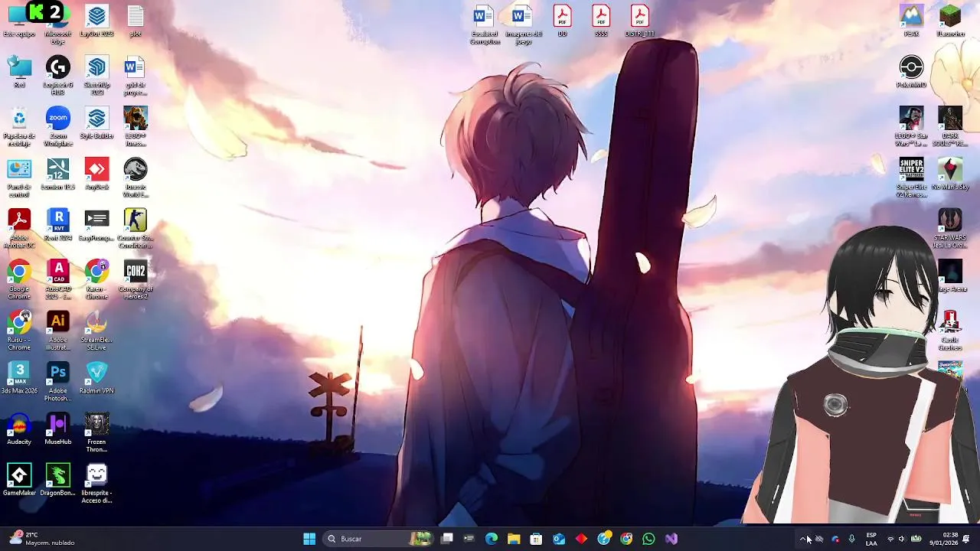Image resolution: width=980 pixels, height=551 pixels.
Task: Open Google Chrome desktop shortcut
Action: (x=19, y=279)
